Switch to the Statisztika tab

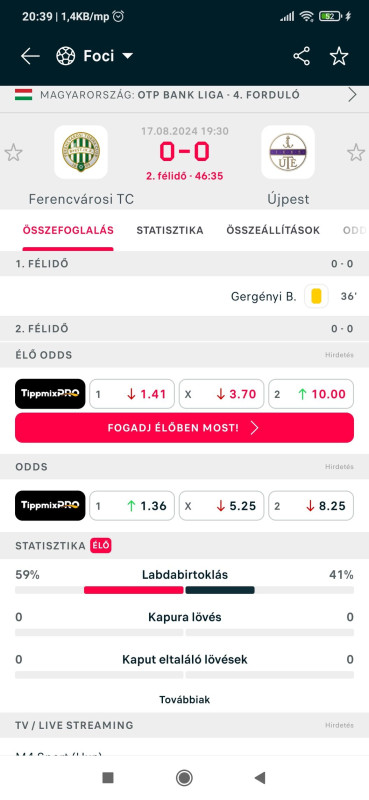(x=169, y=230)
